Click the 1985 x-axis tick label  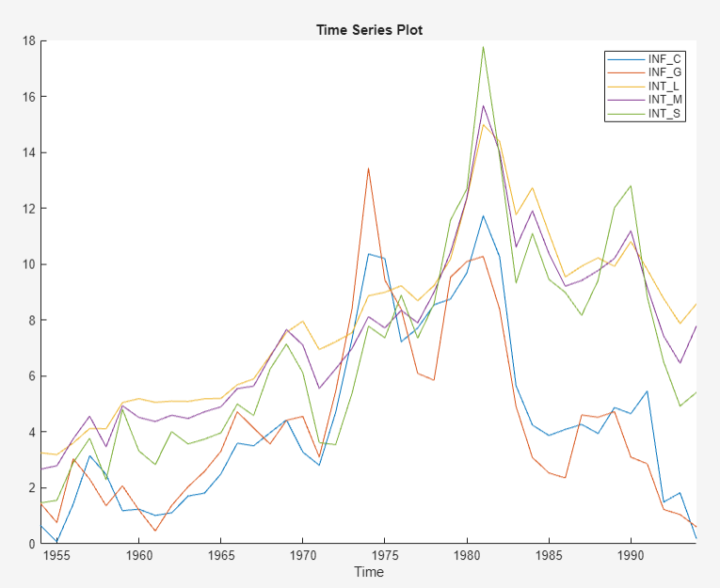549,555
